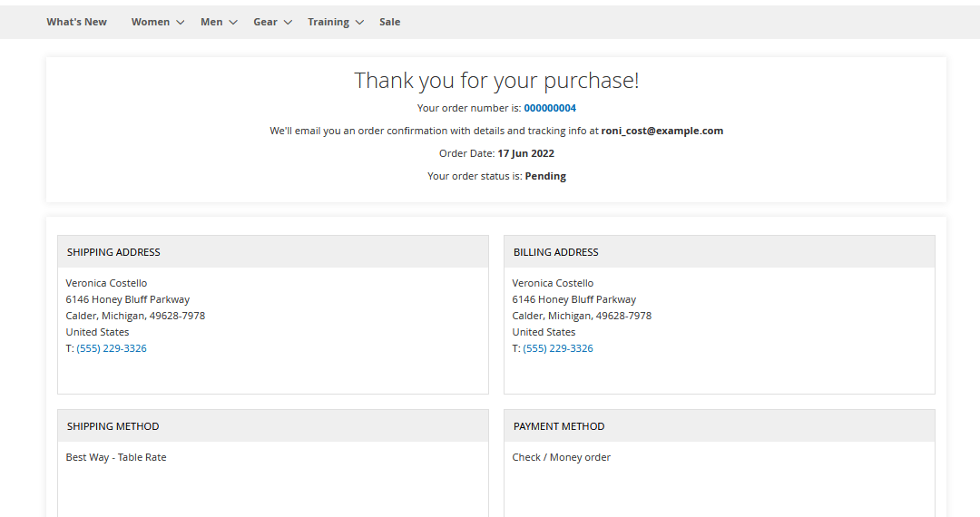Image resolution: width=980 pixels, height=517 pixels.
Task: Click the Shipping Method section header
Action: click(113, 426)
